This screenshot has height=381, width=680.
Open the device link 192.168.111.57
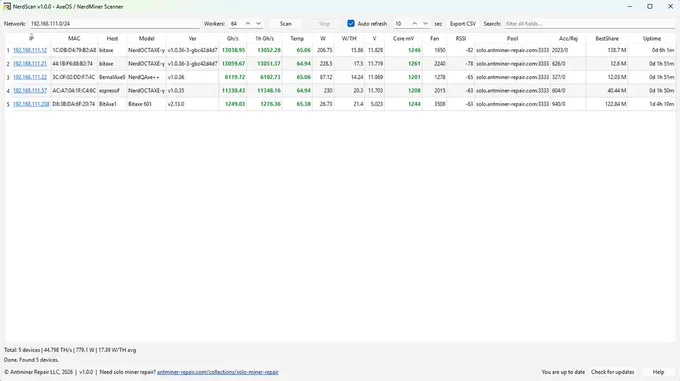30,91
